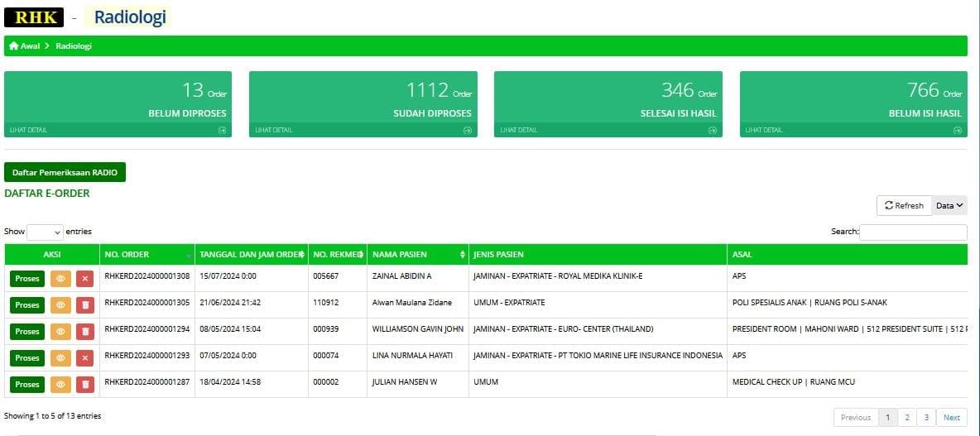Click the Next pagination button
This screenshot has height=436, width=980.
click(x=952, y=418)
